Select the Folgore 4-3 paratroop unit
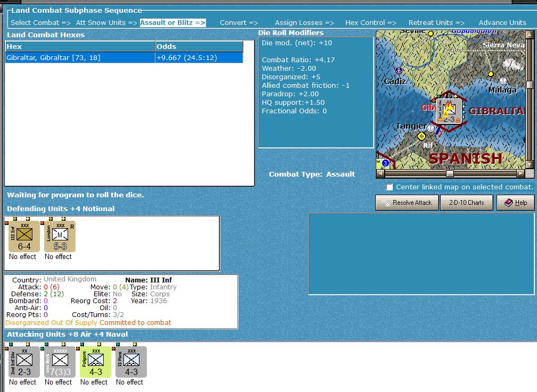This screenshot has width=537, height=392. [x=95, y=362]
